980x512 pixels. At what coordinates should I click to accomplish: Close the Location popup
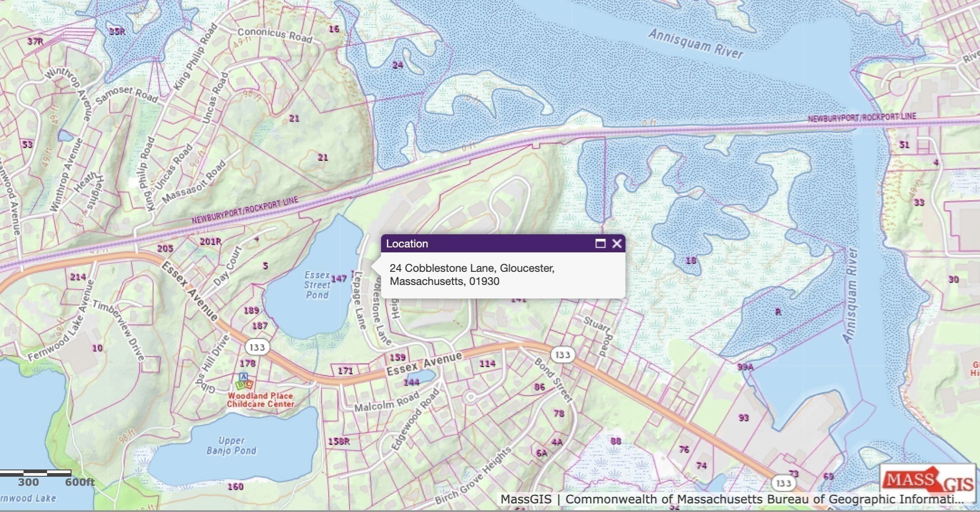pyautogui.click(x=616, y=244)
